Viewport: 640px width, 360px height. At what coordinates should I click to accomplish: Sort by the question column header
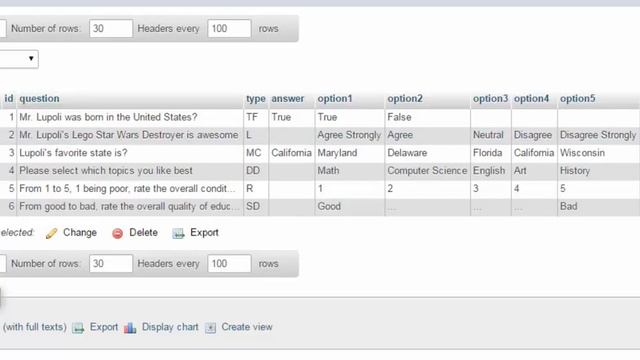click(39, 99)
